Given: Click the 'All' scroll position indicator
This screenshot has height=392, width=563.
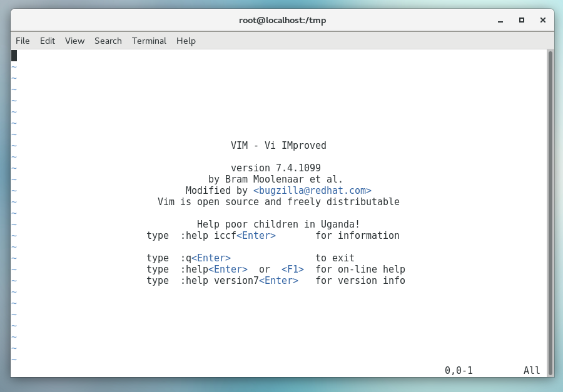Looking at the screenshot, I should 532,371.
